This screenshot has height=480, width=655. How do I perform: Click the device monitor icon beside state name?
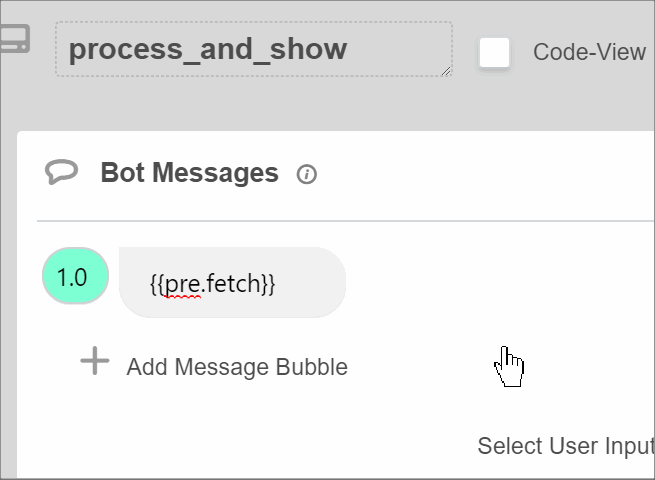tap(15, 38)
